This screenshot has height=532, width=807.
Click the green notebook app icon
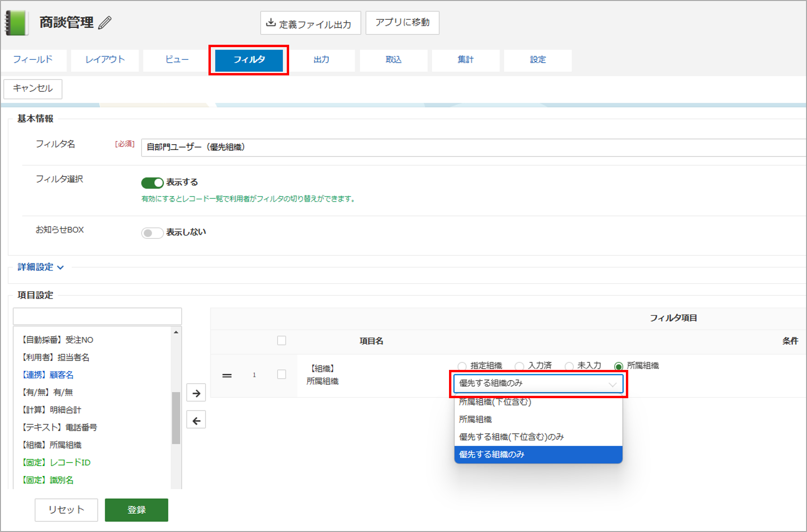pos(17,23)
